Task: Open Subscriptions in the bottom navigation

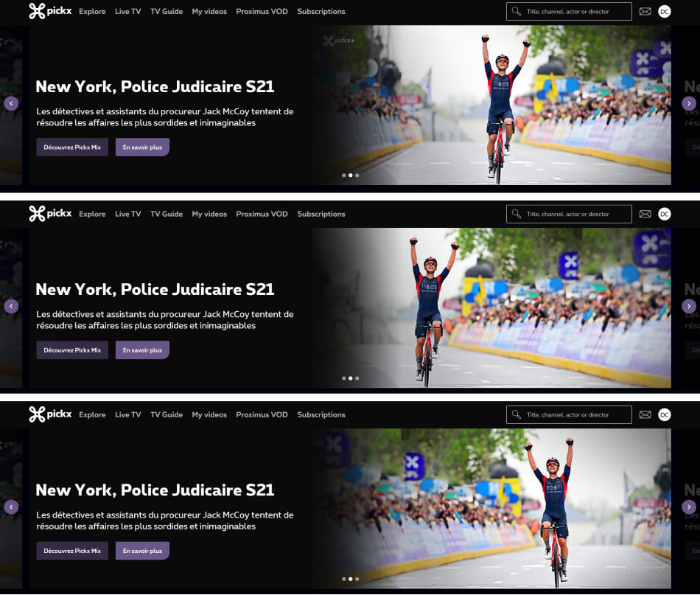Action: point(321,415)
